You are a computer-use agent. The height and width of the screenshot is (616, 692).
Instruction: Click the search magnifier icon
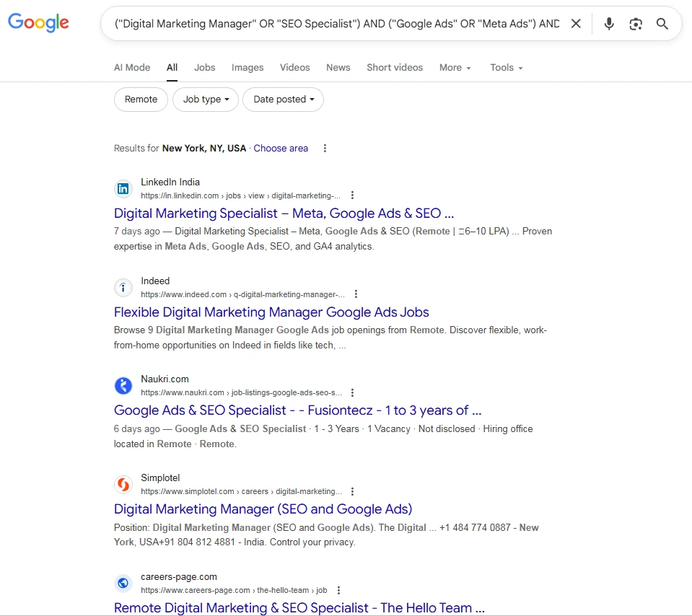coord(662,24)
